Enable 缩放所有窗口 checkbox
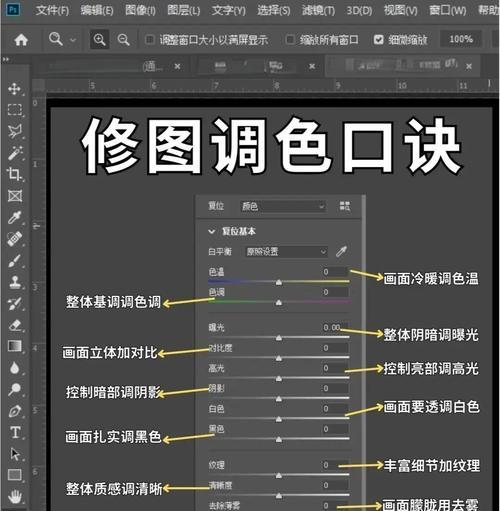The image size is (500, 511). [x=290, y=40]
